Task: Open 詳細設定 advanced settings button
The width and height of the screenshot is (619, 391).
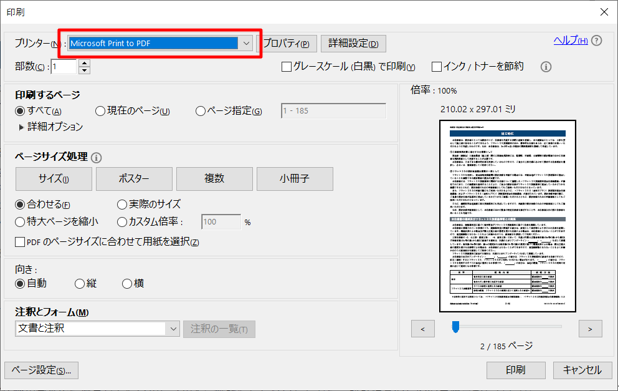Action: [x=353, y=43]
